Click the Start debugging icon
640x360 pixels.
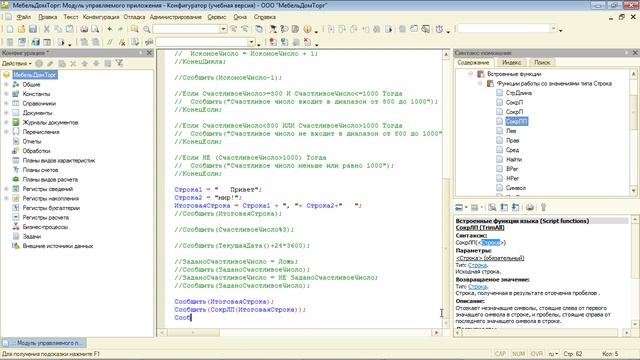coord(61,42)
